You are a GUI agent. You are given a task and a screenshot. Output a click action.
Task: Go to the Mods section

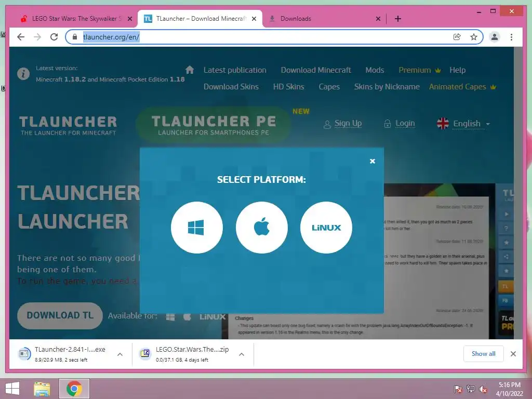click(375, 70)
